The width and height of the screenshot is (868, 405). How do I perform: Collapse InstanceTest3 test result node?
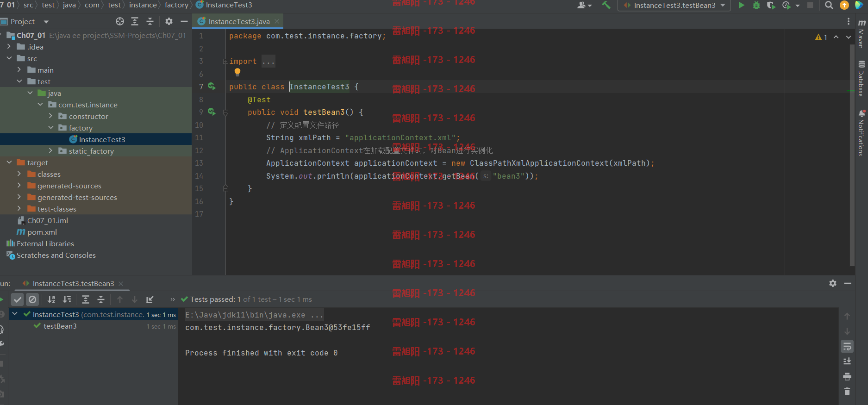[x=15, y=314]
